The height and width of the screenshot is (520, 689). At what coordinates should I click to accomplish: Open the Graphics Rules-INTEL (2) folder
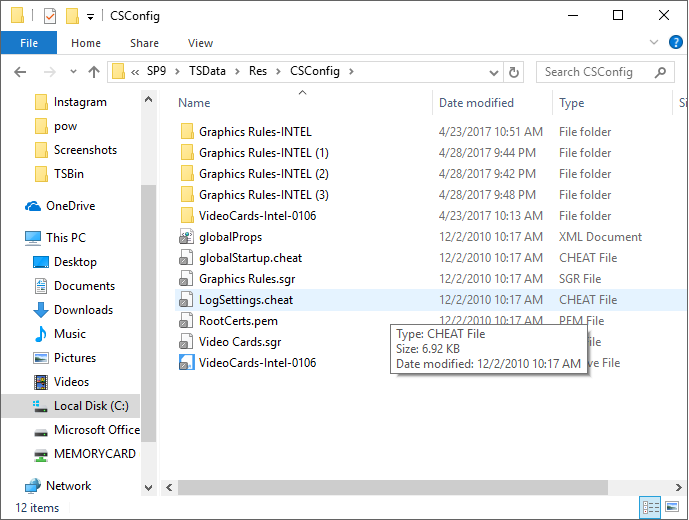coord(263,174)
